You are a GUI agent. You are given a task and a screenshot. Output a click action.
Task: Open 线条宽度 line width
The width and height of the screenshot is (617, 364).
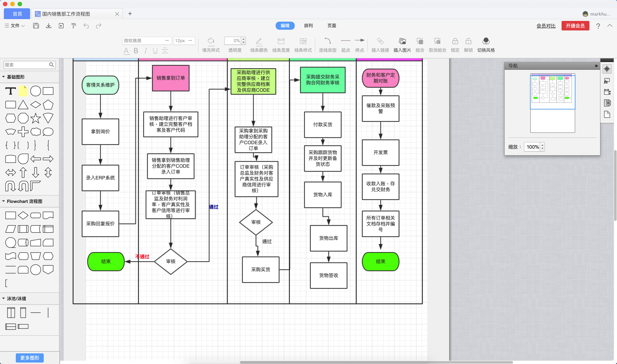[281, 45]
